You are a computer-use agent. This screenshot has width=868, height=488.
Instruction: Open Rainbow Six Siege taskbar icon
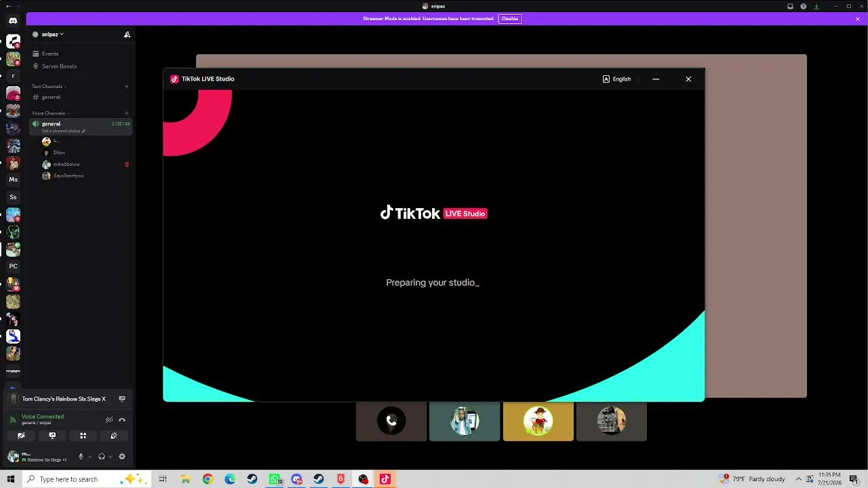pos(341,479)
